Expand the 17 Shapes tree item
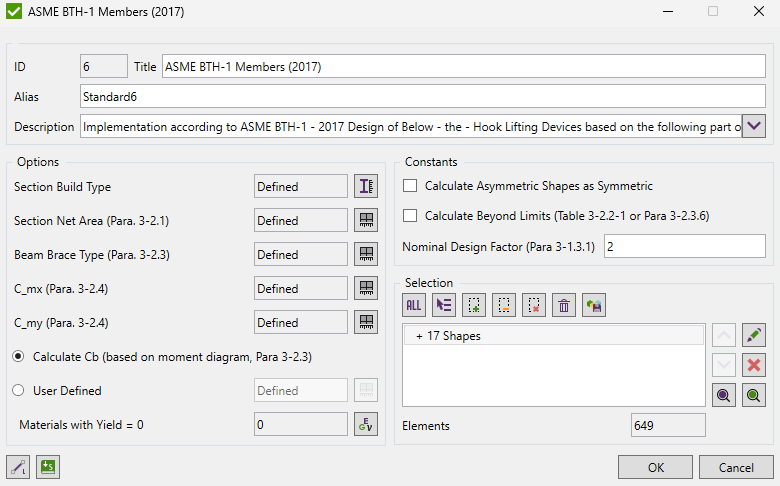The width and height of the screenshot is (780, 486). click(419, 336)
